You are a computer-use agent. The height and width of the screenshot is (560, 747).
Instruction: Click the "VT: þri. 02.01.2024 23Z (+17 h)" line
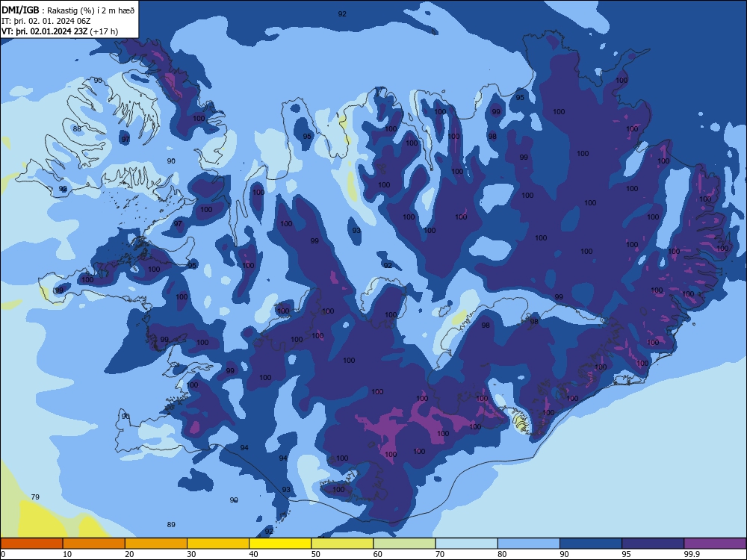[x=60, y=31]
